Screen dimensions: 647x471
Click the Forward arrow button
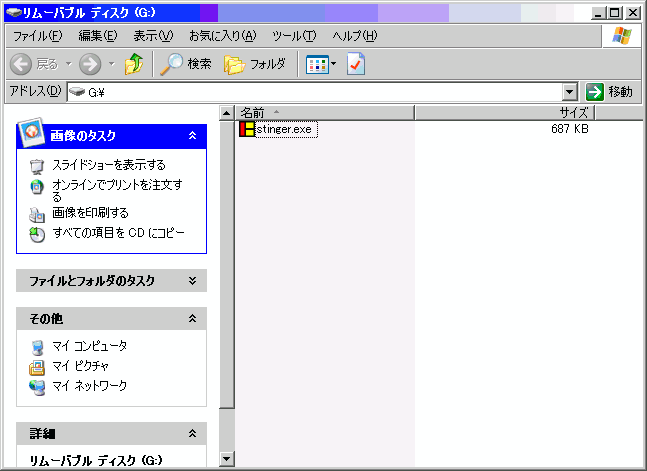click(90, 64)
